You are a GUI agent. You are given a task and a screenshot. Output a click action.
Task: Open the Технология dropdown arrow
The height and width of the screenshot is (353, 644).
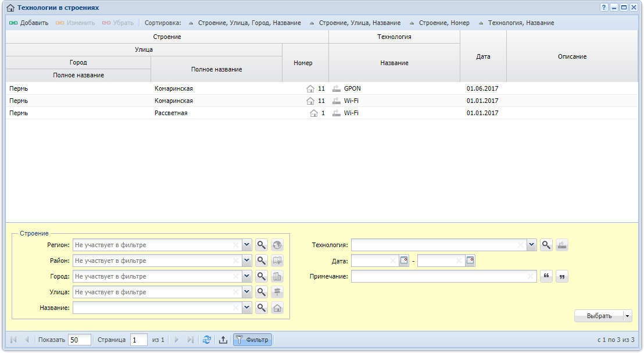point(531,245)
